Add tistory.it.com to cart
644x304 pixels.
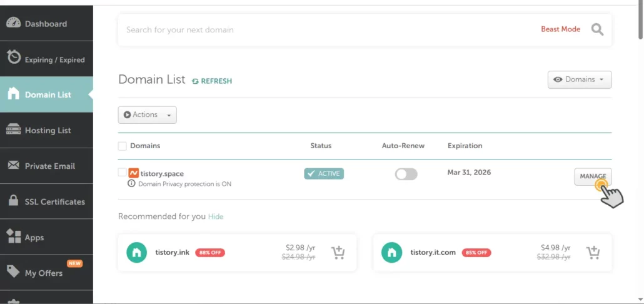coord(593,253)
